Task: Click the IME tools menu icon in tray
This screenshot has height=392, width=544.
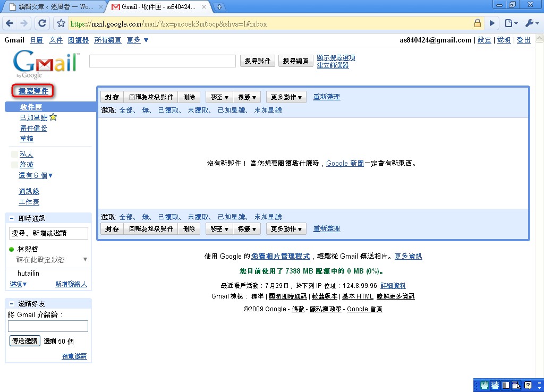Action: [x=516, y=385]
